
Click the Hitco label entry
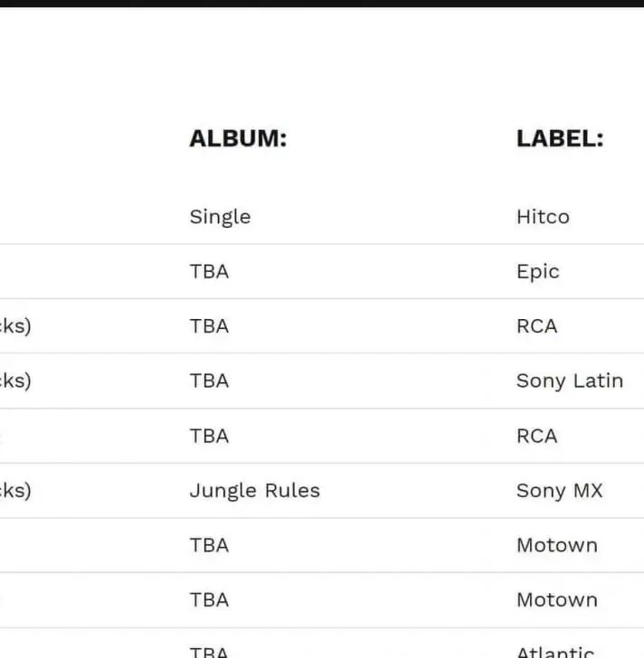coord(543,217)
